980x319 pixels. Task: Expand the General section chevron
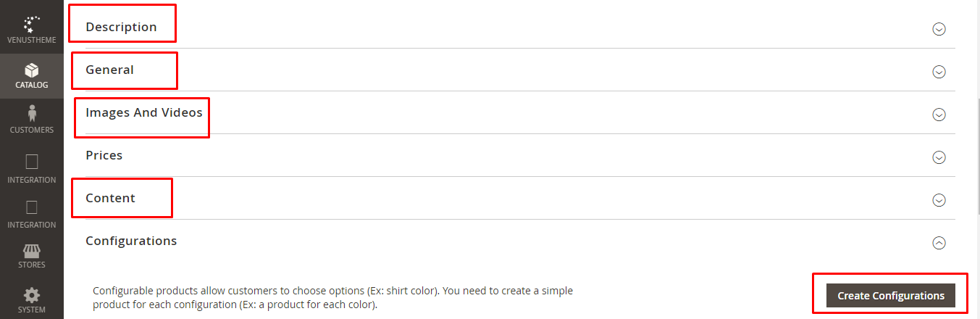click(x=939, y=72)
